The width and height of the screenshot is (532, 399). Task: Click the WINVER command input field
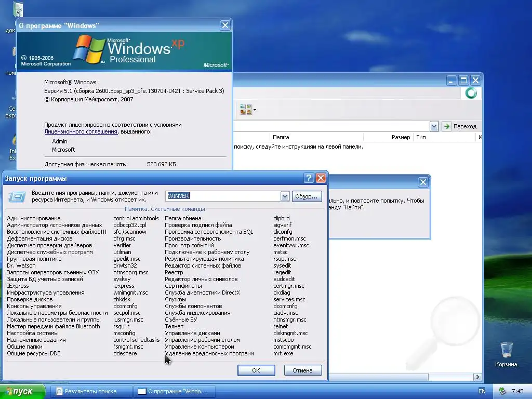223,196
